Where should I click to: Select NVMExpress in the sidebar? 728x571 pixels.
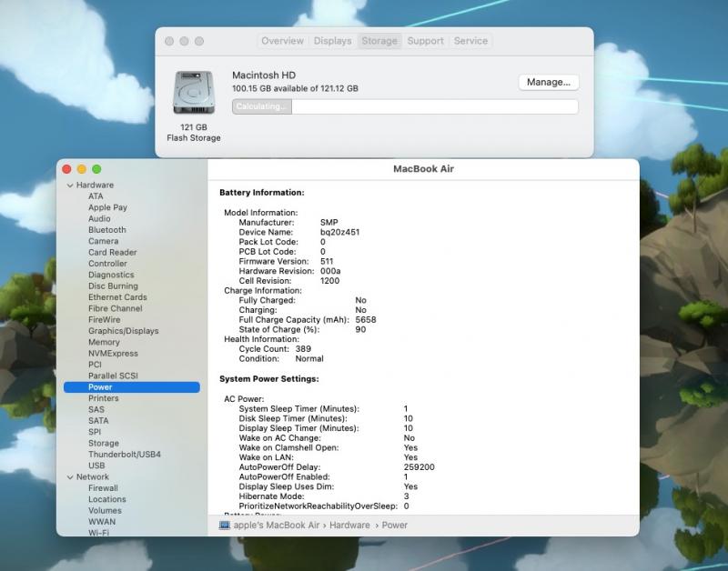(x=113, y=354)
